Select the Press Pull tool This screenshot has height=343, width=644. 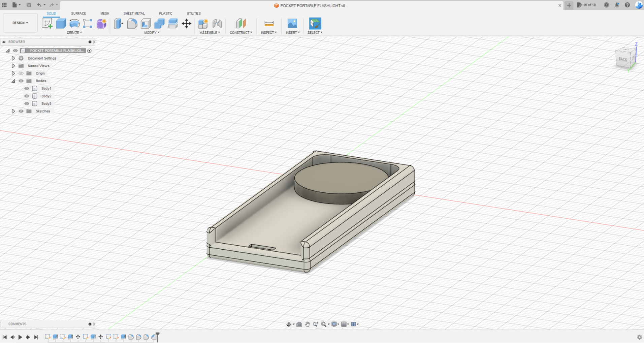pyautogui.click(x=119, y=24)
